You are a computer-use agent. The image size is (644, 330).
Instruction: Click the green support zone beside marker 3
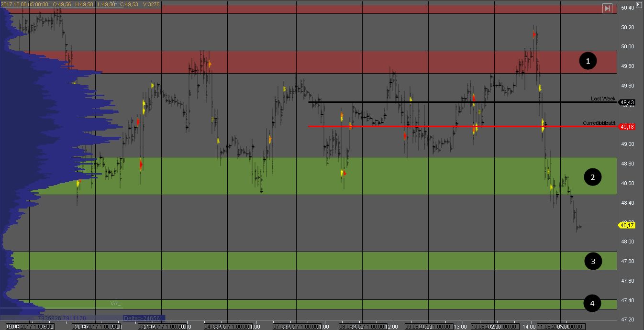[335, 261]
